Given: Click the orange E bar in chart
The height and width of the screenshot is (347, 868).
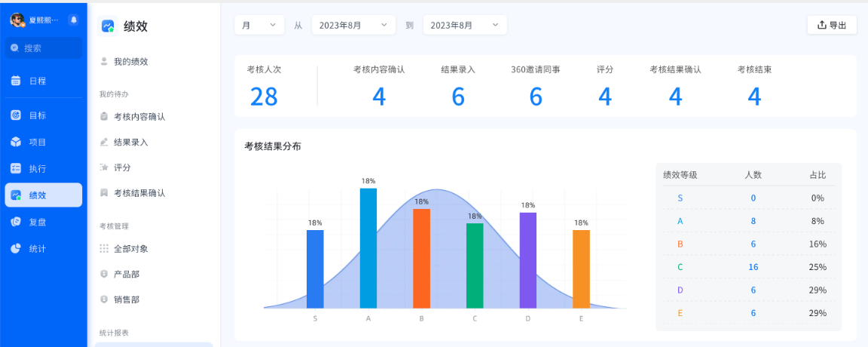Looking at the screenshot, I should (581, 269).
